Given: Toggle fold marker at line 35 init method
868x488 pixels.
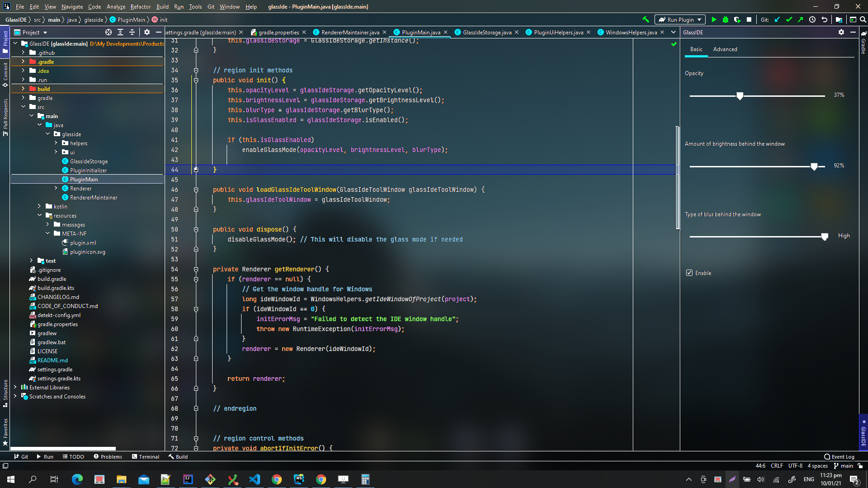Looking at the screenshot, I should (196, 80).
